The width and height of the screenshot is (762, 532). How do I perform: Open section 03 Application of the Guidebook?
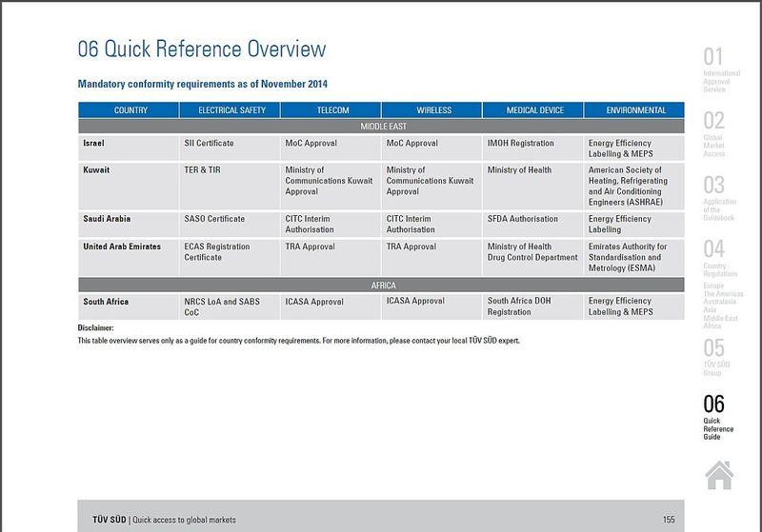pyautogui.click(x=719, y=198)
